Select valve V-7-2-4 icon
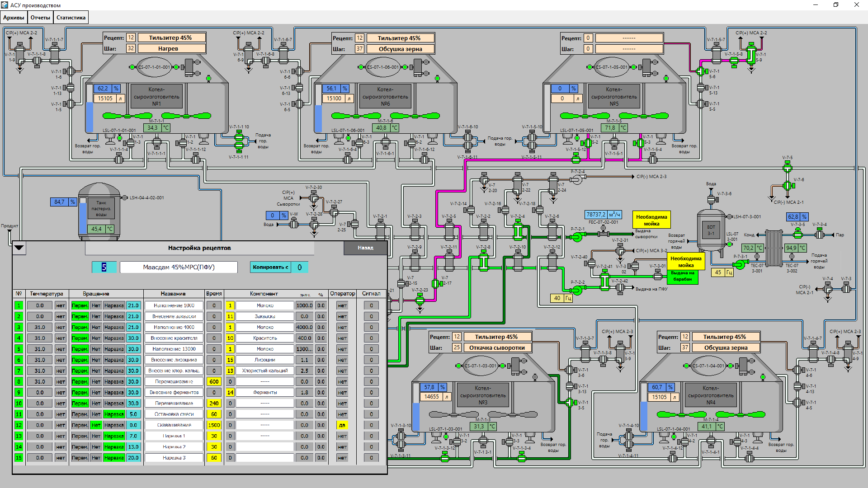This screenshot has width=868, height=488. tap(518, 232)
